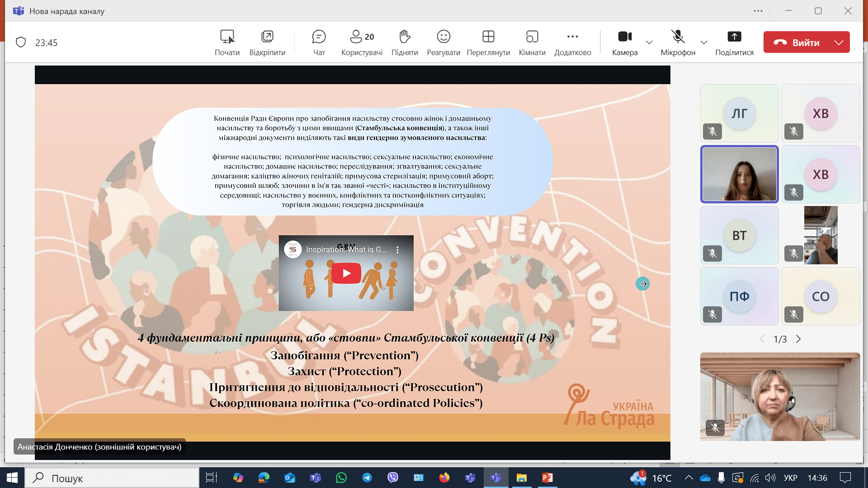Show the Користувачі participants list
The width and height of the screenshot is (868, 488).
362,42
